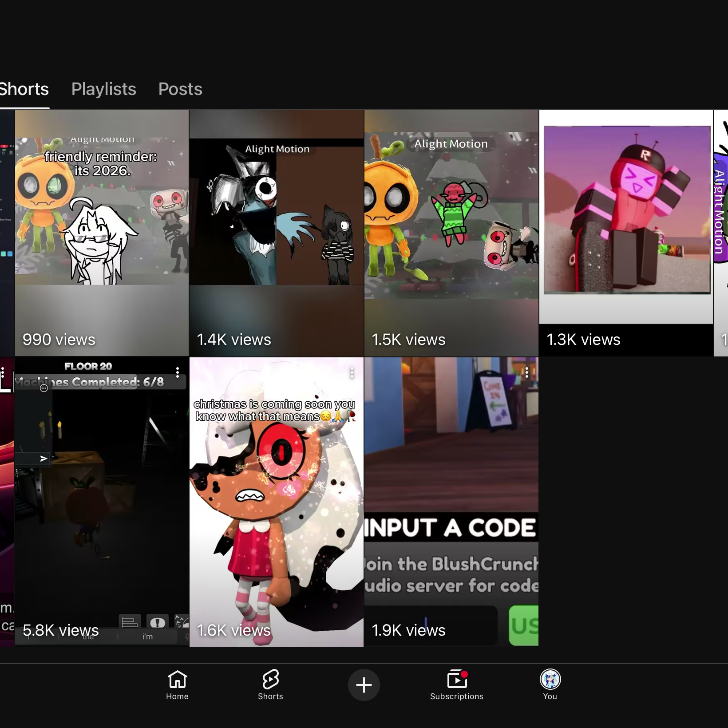
Task: Open the Home tab icon
Action: tap(177, 679)
